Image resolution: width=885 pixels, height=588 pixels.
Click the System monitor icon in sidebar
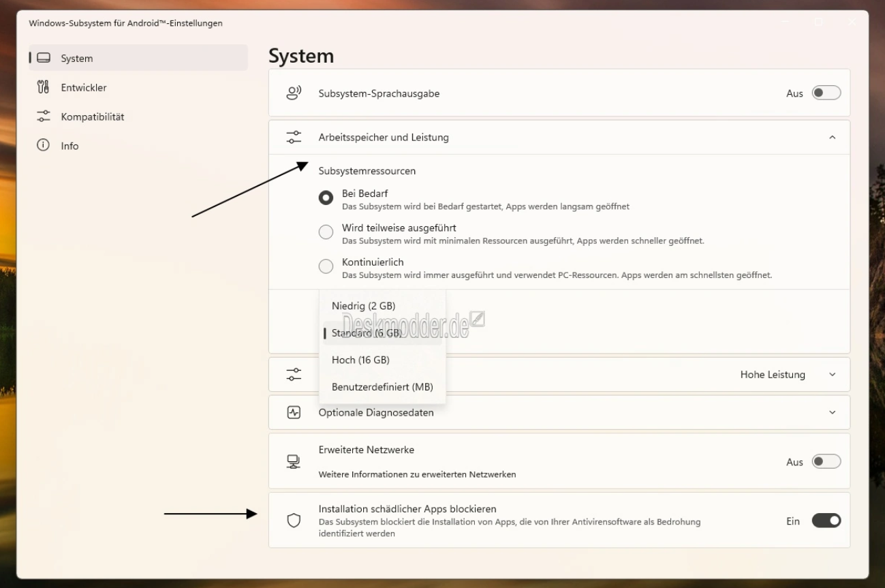tap(44, 59)
